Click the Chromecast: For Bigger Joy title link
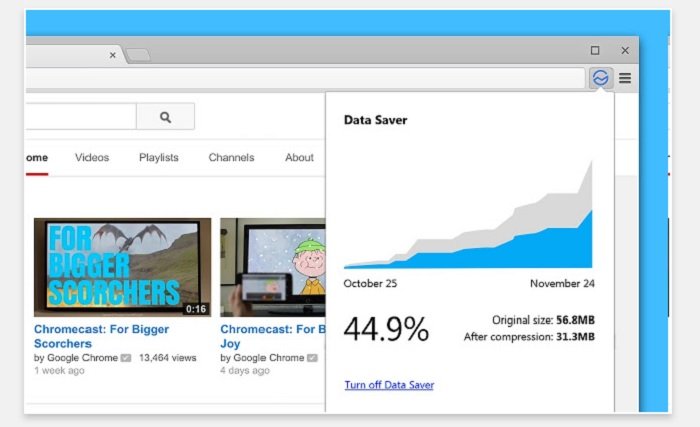 (x=273, y=336)
